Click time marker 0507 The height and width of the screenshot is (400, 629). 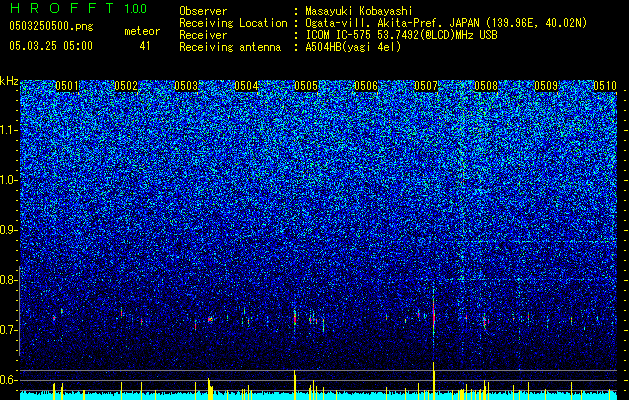(x=426, y=86)
